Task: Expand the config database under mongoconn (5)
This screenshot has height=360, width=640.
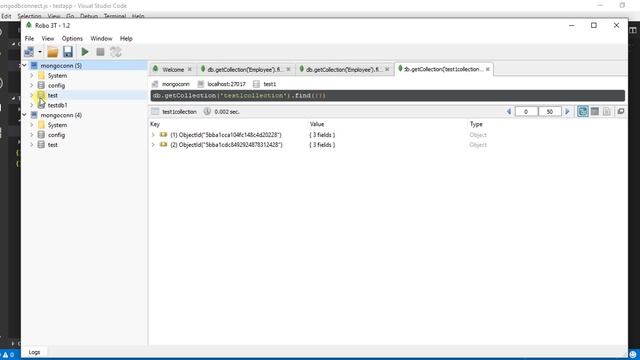Action: coord(32,85)
